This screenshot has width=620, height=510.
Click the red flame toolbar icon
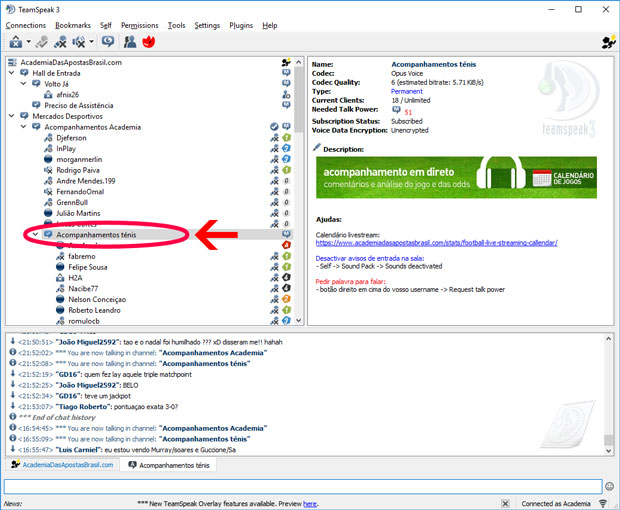tap(148, 42)
